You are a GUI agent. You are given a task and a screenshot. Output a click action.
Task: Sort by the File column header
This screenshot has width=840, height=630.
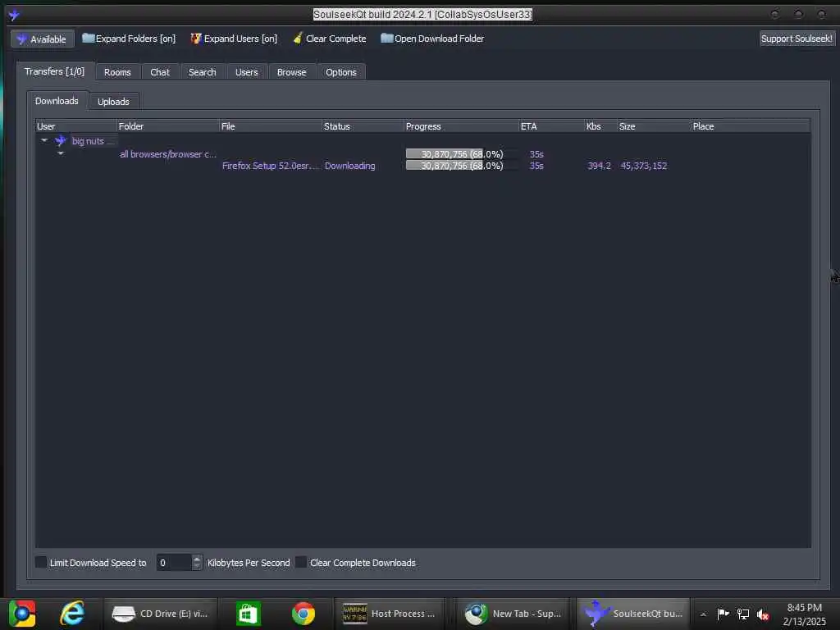[x=271, y=126]
